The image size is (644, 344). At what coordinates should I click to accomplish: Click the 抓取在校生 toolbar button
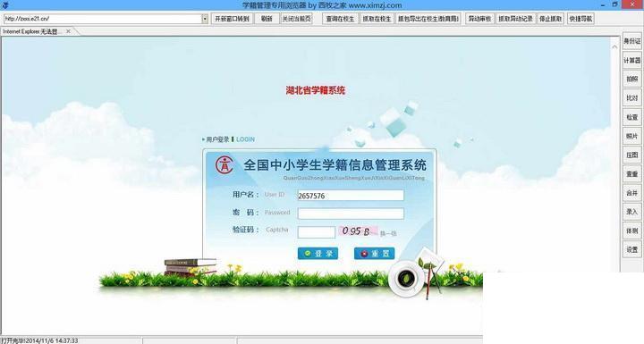tap(377, 19)
